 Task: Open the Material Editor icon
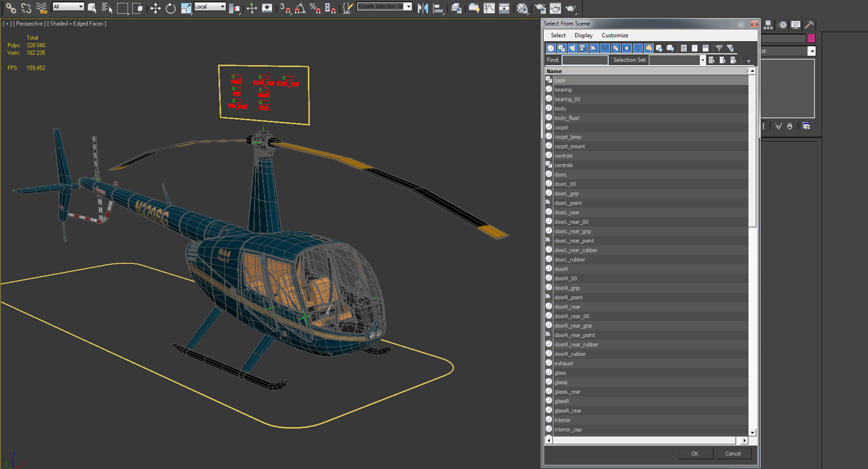tap(523, 8)
